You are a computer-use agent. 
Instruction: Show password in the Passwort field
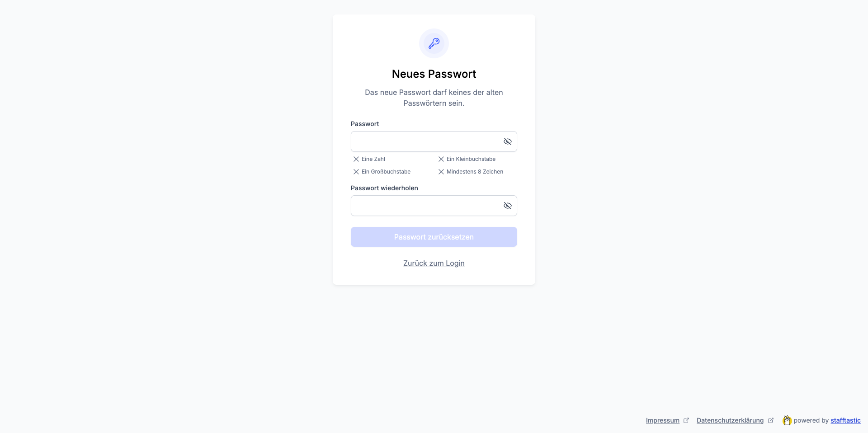508,141
